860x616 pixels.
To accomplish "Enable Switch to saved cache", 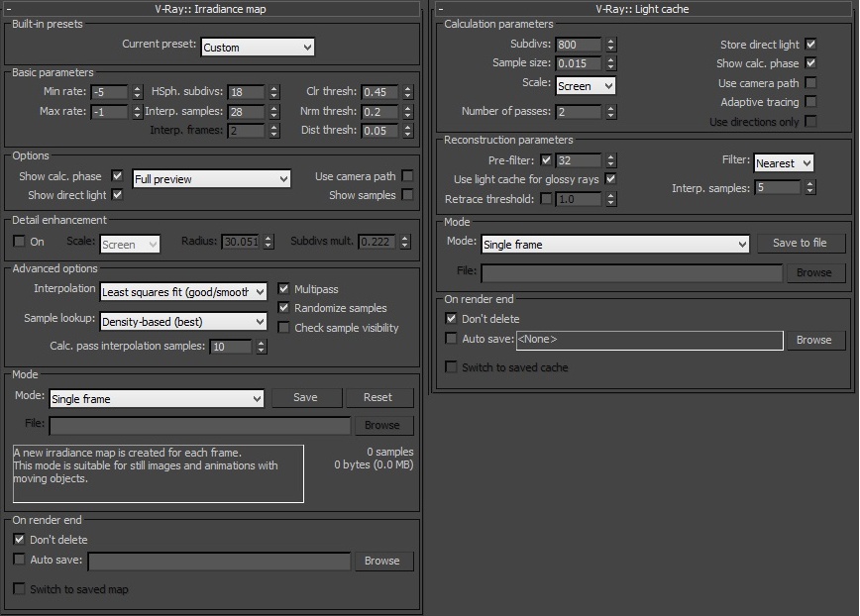I will (451, 367).
